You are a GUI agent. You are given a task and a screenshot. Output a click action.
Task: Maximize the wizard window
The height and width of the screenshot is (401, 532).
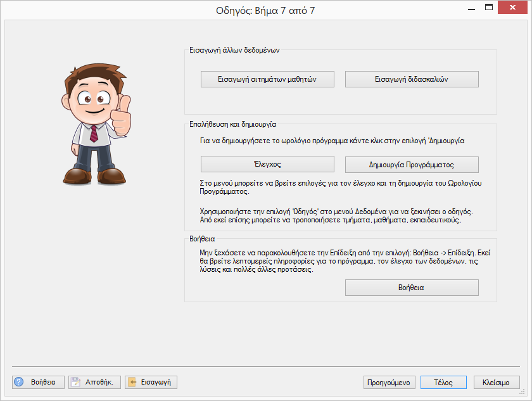(x=488, y=8)
